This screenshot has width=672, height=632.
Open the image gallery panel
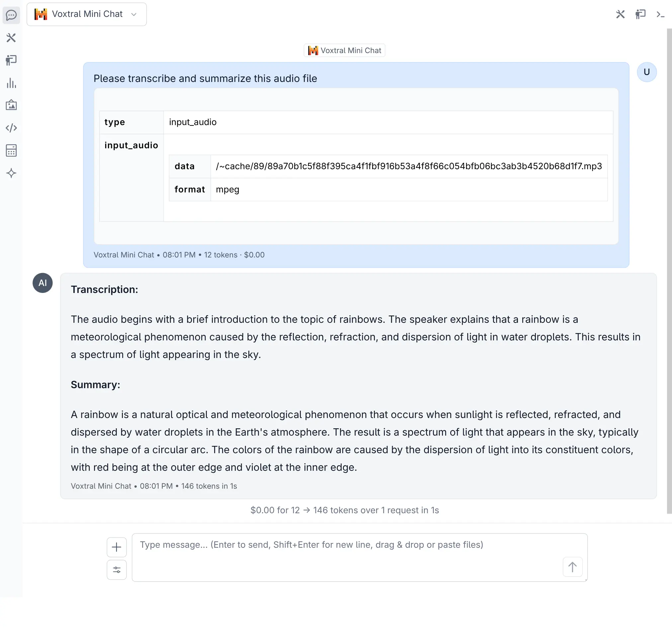(x=11, y=105)
